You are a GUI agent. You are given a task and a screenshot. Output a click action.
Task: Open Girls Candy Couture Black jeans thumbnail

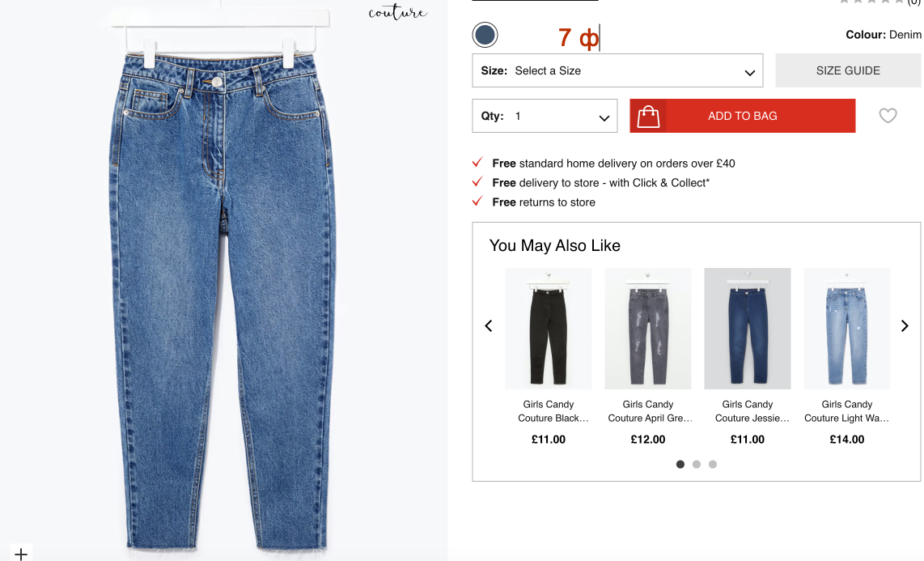(x=549, y=329)
